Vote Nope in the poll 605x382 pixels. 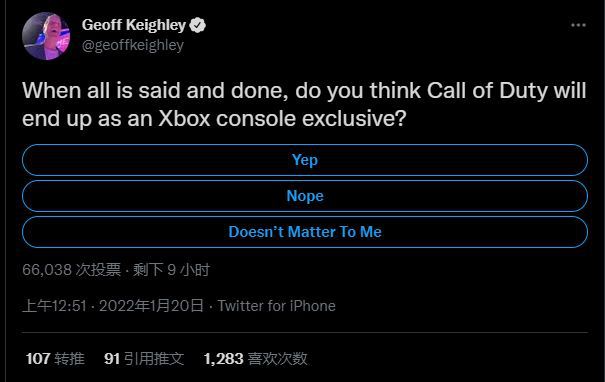click(x=305, y=196)
